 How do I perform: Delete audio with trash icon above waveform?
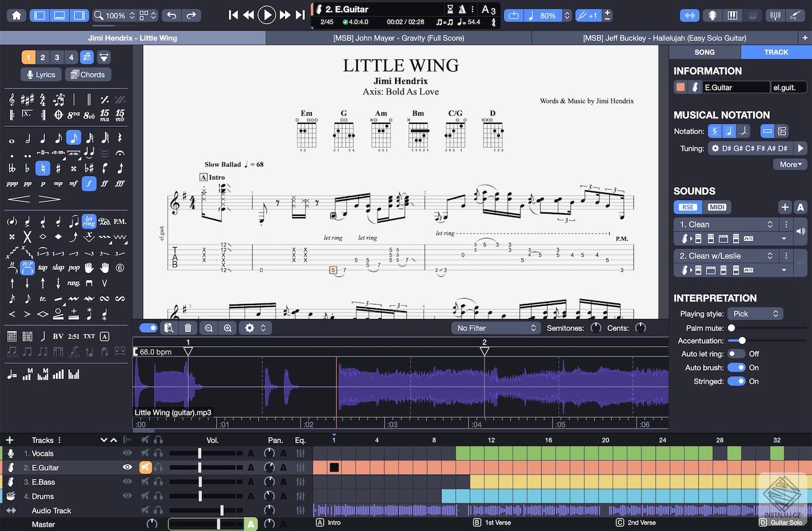click(188, 328)
